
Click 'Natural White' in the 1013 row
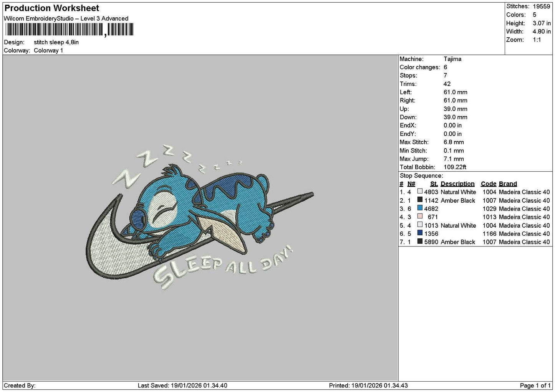(x=458, y=226)
